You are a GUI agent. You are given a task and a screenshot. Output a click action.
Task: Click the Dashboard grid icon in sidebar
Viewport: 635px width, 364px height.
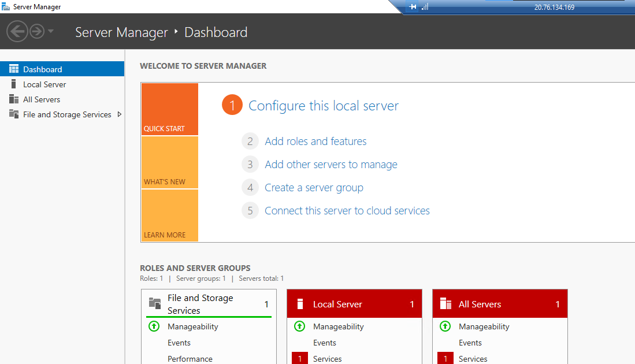14,69
